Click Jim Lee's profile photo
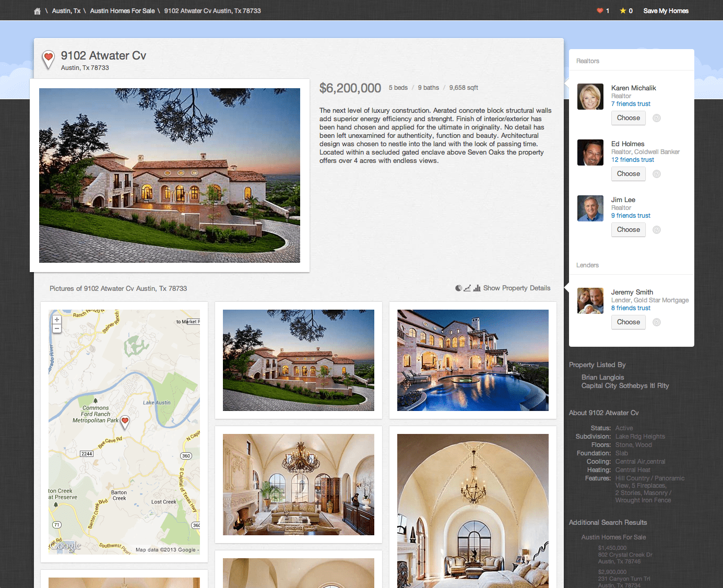The image size is (723, 588). point(590,208)
